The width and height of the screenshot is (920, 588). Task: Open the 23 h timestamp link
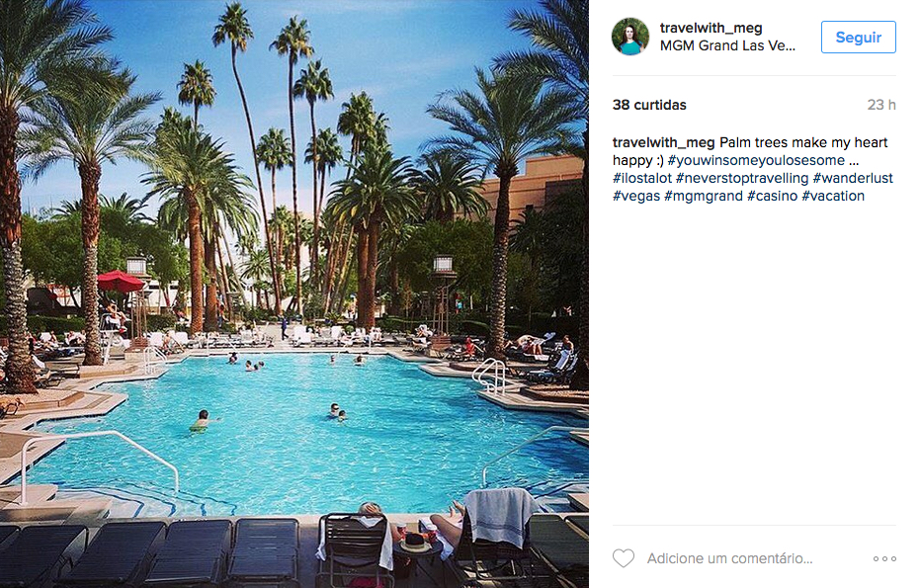click(881, 105)
